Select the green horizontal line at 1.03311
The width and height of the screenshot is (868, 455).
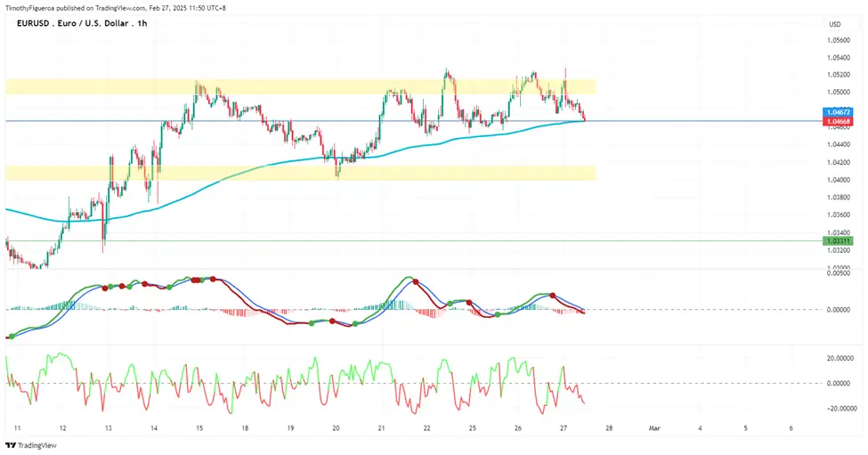point(414,240)
